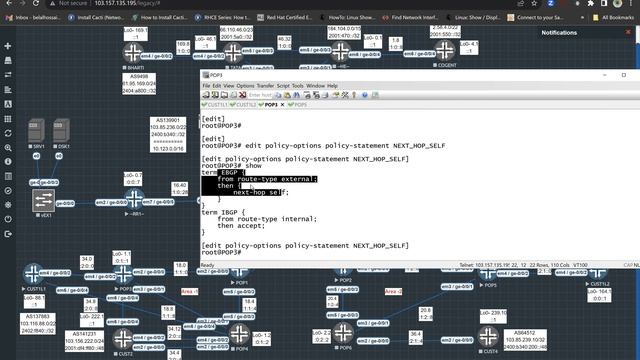This screenshot has height=360, width=640.
Task: Open the View menu in the terminal window
Action: (x=229, y=86)
